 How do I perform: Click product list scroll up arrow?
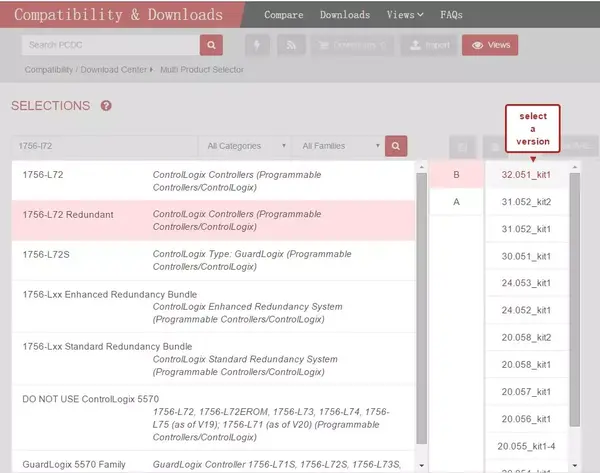421,167
